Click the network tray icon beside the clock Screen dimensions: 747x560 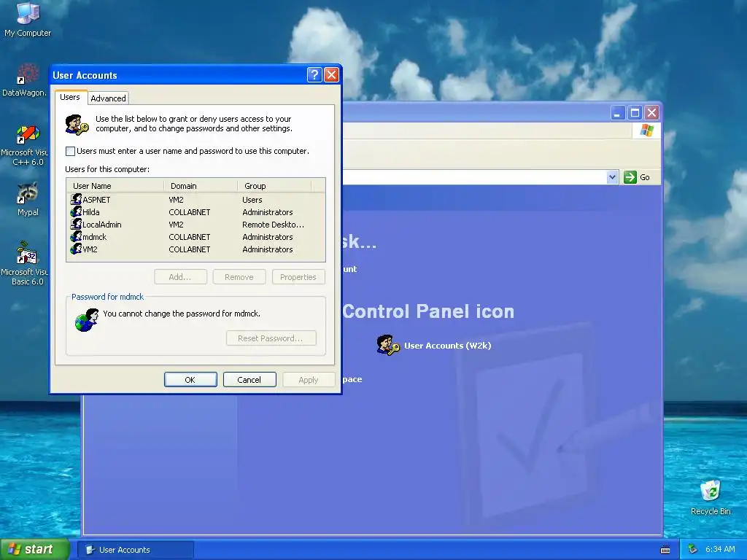[693, 550]
